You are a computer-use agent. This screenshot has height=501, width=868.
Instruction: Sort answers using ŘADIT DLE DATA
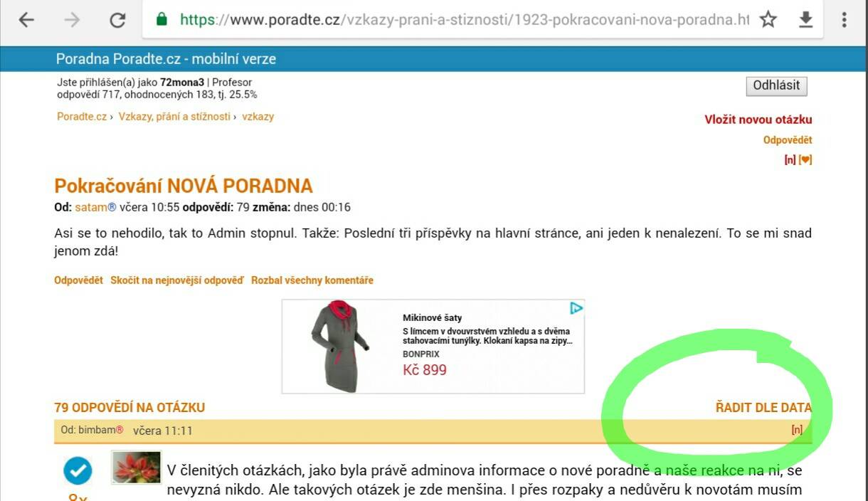click(x=763, y=408)
